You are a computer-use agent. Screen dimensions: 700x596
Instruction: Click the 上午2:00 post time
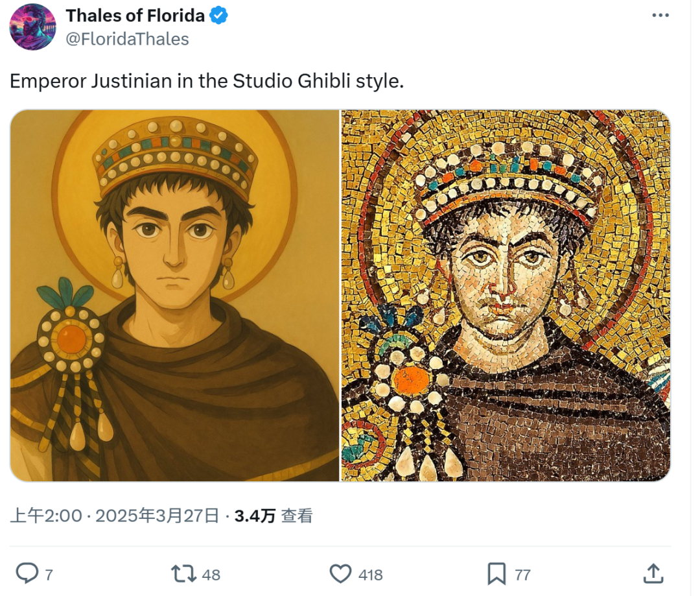[x=46, y=516]
